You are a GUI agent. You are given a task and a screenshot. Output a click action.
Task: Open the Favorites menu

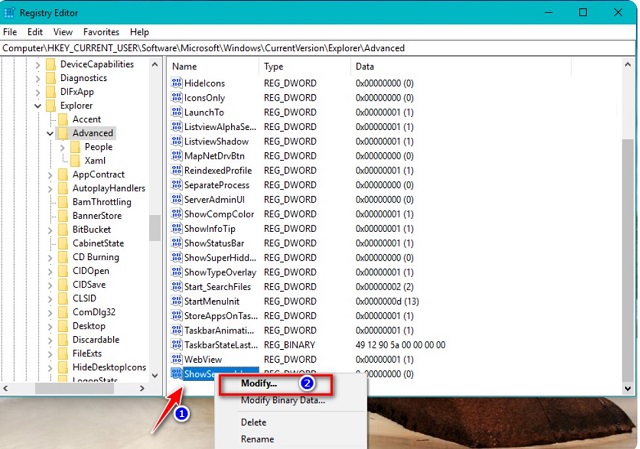101,32
